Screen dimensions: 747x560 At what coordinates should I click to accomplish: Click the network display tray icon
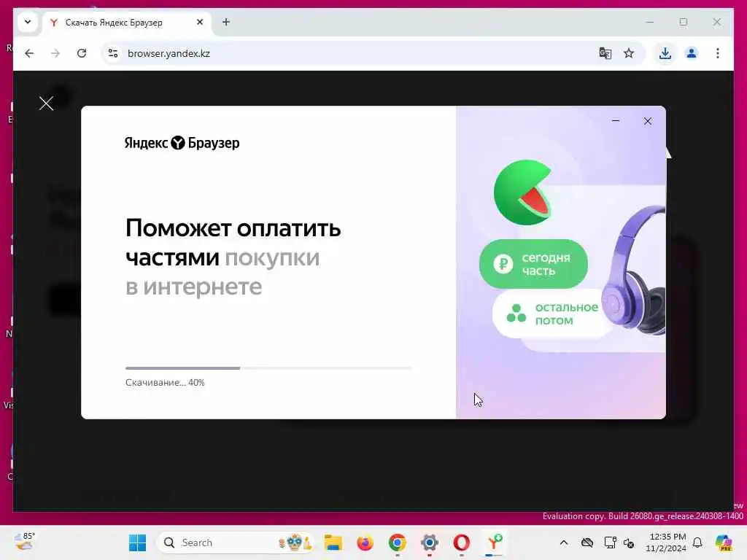609,542
